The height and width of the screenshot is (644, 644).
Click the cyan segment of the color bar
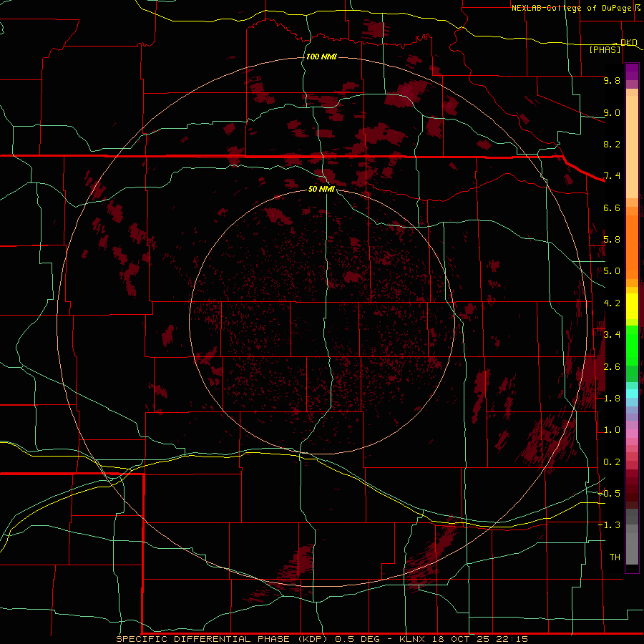pyautogui.click(x=632, y=393)
